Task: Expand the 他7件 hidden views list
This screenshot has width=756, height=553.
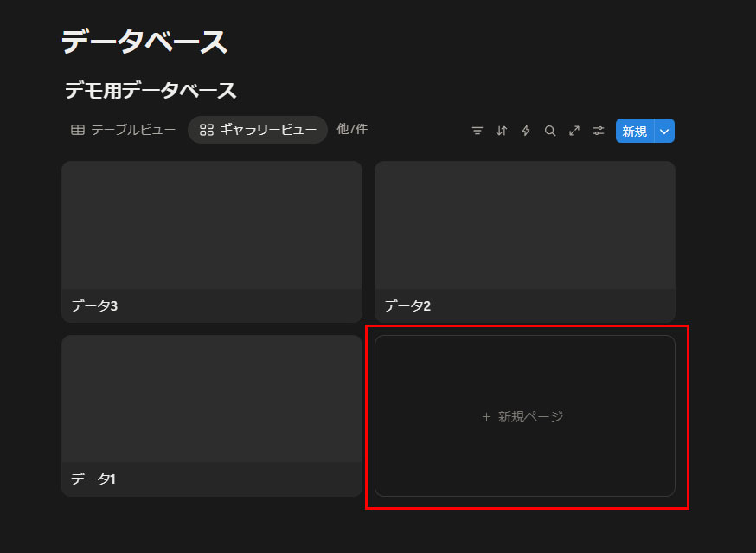Action: (x=352, y=129)
